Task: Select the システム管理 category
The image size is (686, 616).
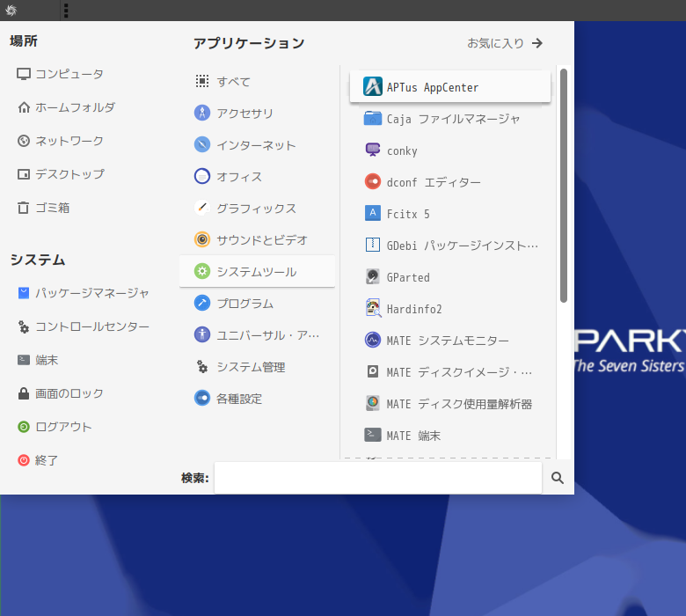Action: [257, 366]
